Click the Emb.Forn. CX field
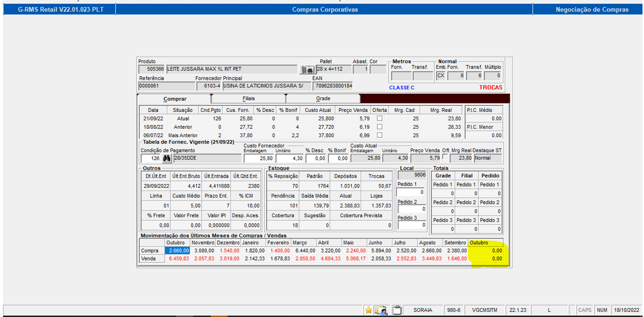This screenshot has width=644, height=317. pyautogui.click(x=441, y=76)
